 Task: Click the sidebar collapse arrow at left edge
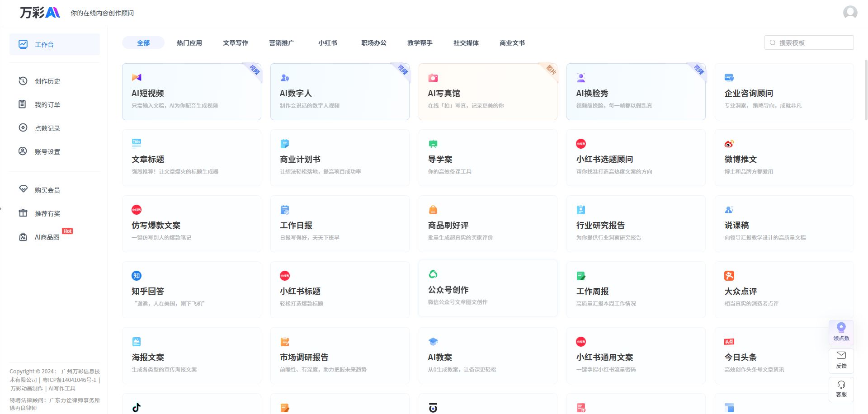[x=1, y=209]
